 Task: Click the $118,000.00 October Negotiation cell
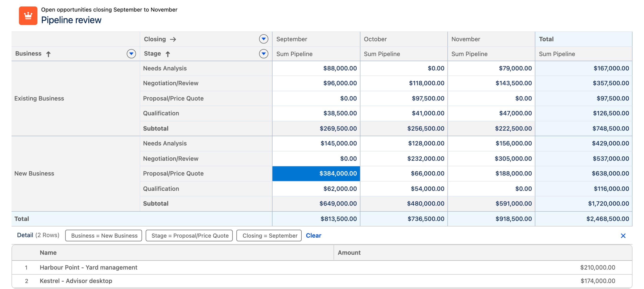(404, 83)
